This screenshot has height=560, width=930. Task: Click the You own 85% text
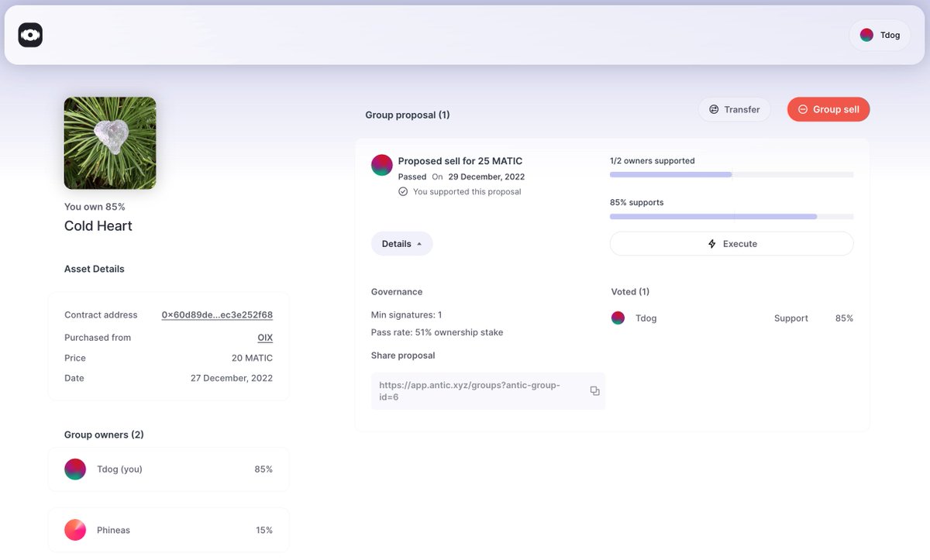tap(95, 207)
